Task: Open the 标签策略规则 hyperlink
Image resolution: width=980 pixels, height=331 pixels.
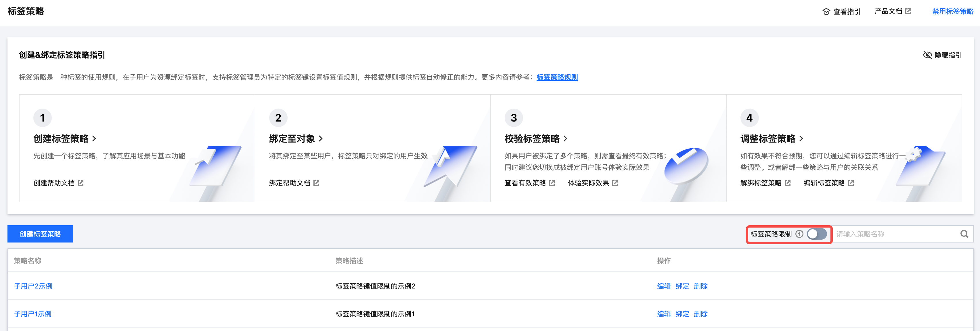Action: (557, 77)
